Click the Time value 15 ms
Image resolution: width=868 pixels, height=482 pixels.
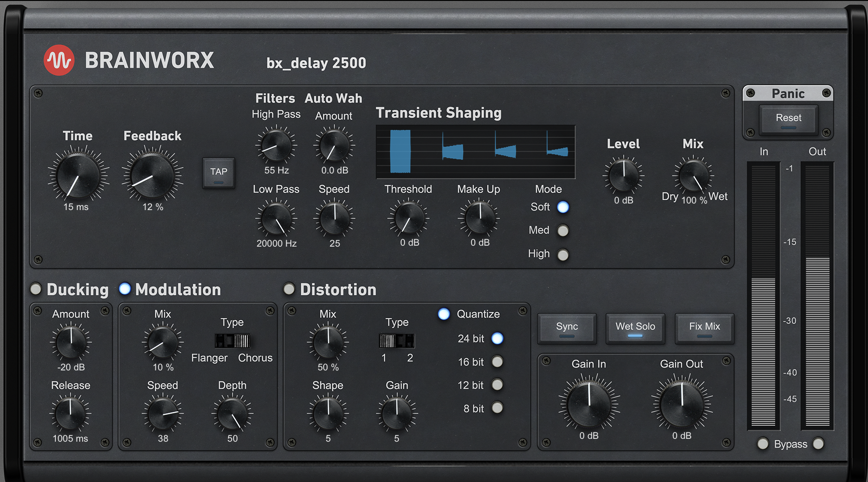pyautogui.click(x=76, y=207)
